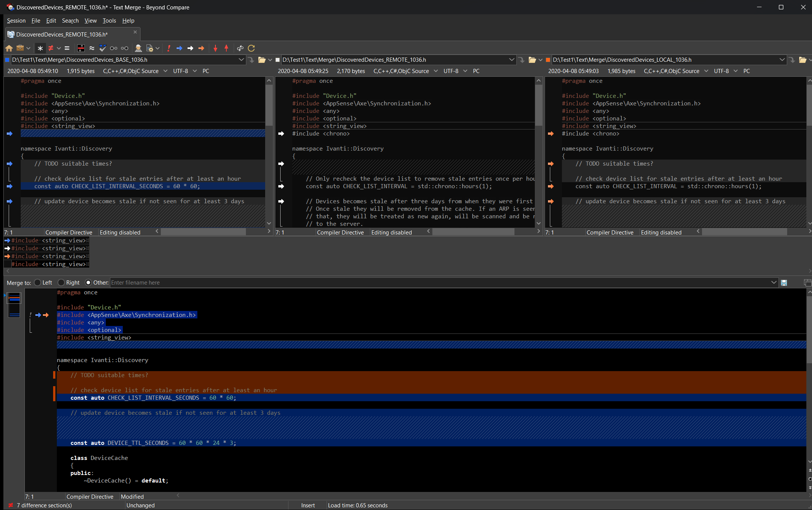Close the DiscoveredDevices_REMOTE_1036.h* tab
The image size is (812, 510).
(135, 32)
